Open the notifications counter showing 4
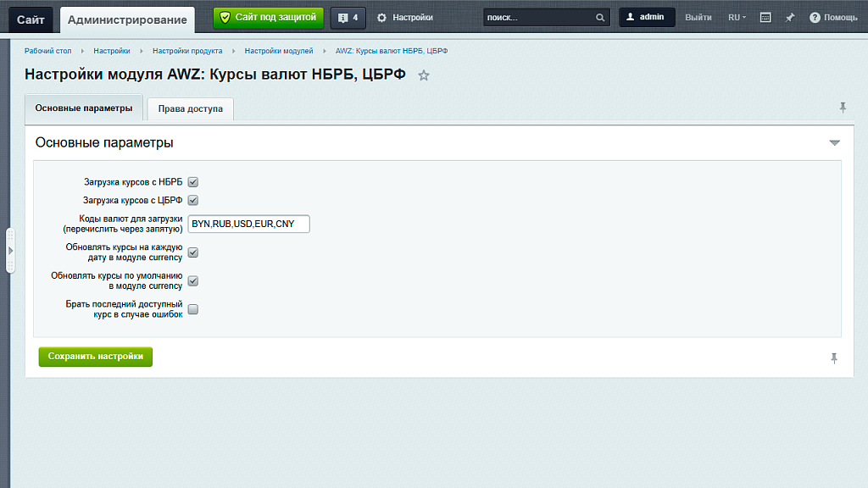This screenshot has width=868, height=488. (x=348, y=17)
